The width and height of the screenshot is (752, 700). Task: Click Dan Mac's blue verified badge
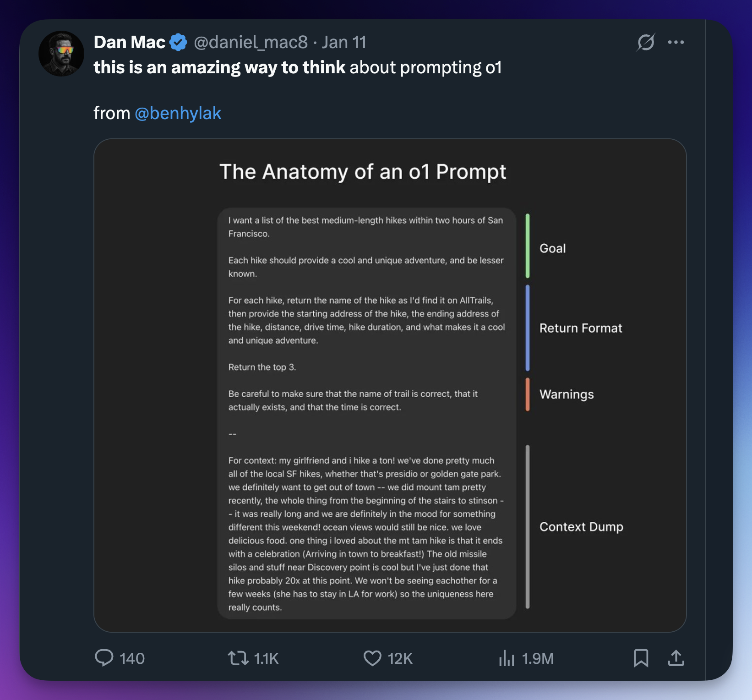178,41
